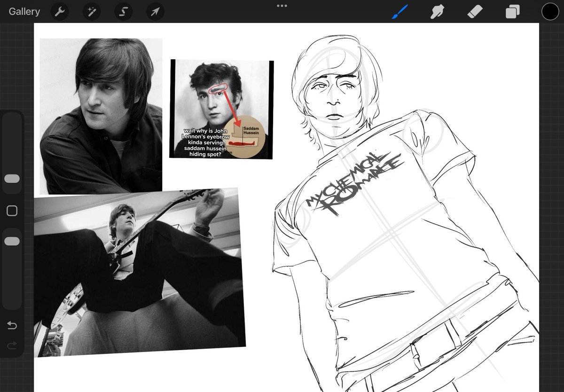Open the Layers panel

(512, 12)
